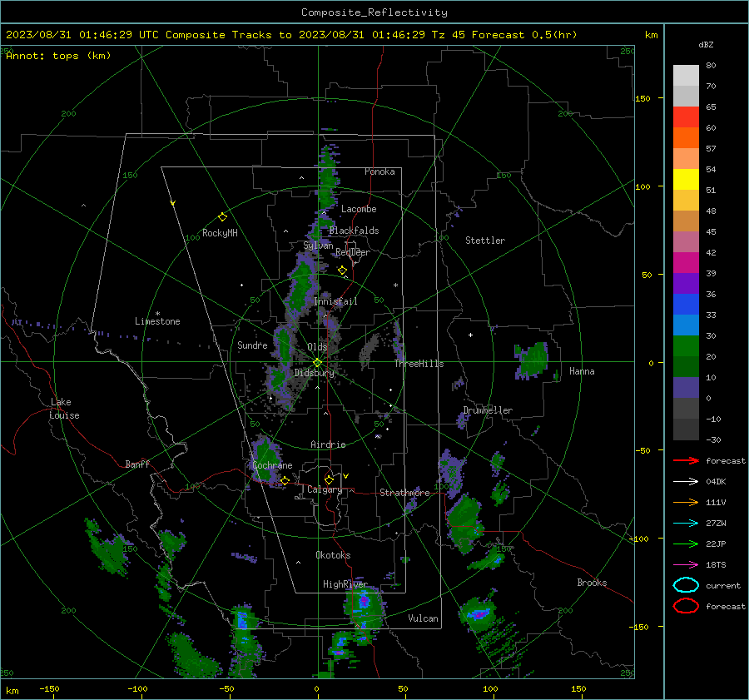This screenshot has height=700, width=749.
Task: Click the green 22JP track arrow
Action: click(x=686, y=544)
